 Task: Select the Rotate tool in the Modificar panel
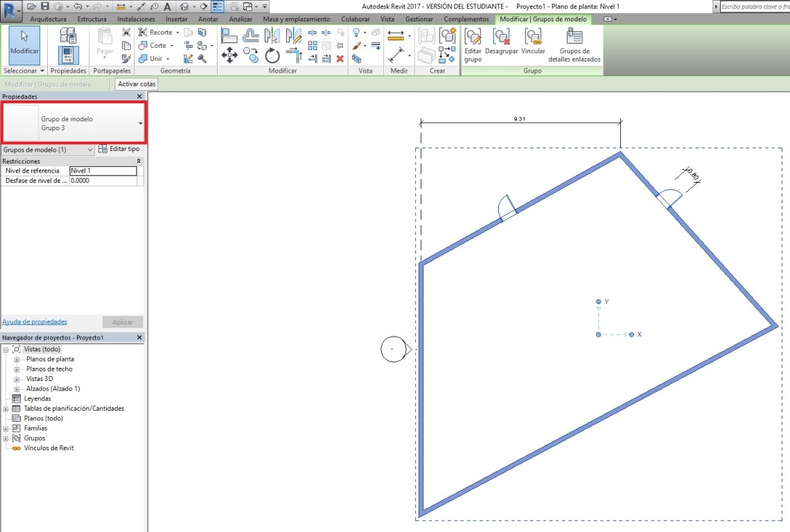(272, 55)
